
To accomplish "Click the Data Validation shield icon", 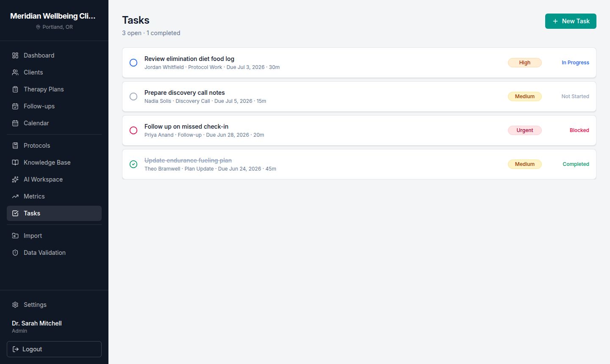I will pyautogui.click(x=15, y=253).
